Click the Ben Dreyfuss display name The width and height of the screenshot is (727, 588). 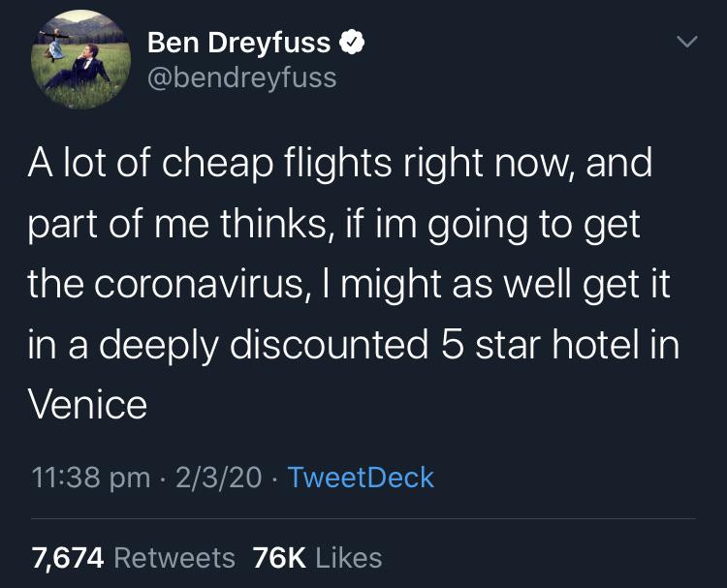(x=238, y=43)
